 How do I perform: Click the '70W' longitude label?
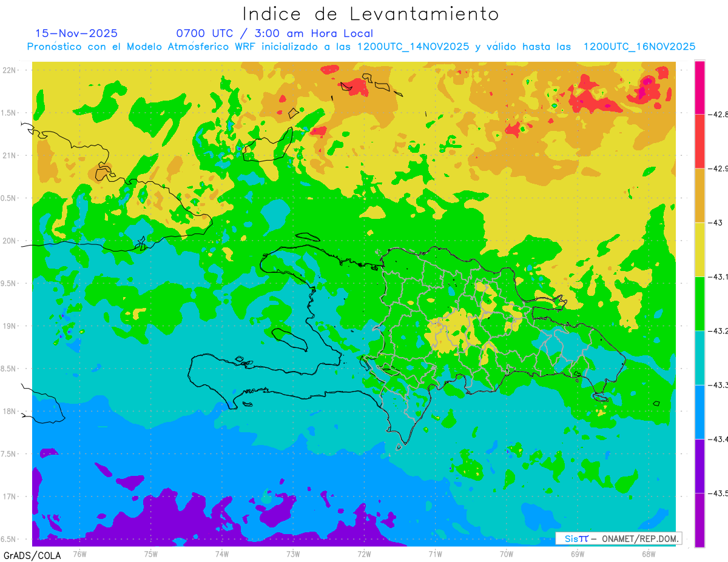tap(506, 554)
